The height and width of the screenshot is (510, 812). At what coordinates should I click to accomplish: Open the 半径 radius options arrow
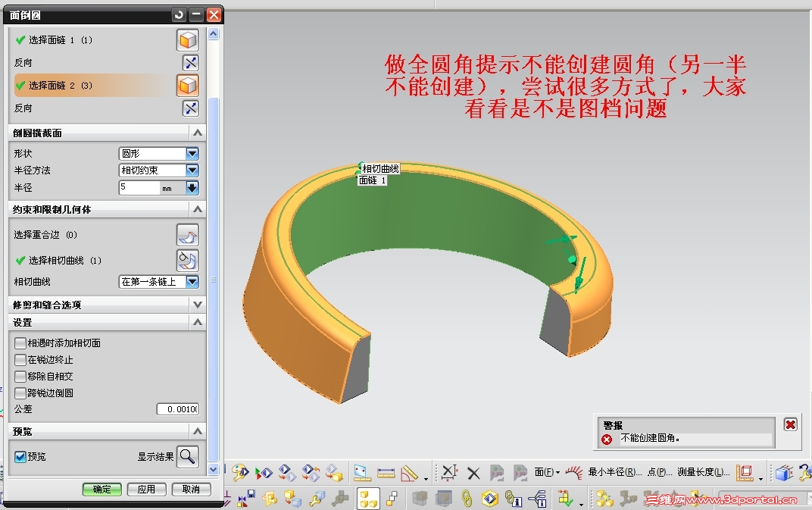pos(192,188)
